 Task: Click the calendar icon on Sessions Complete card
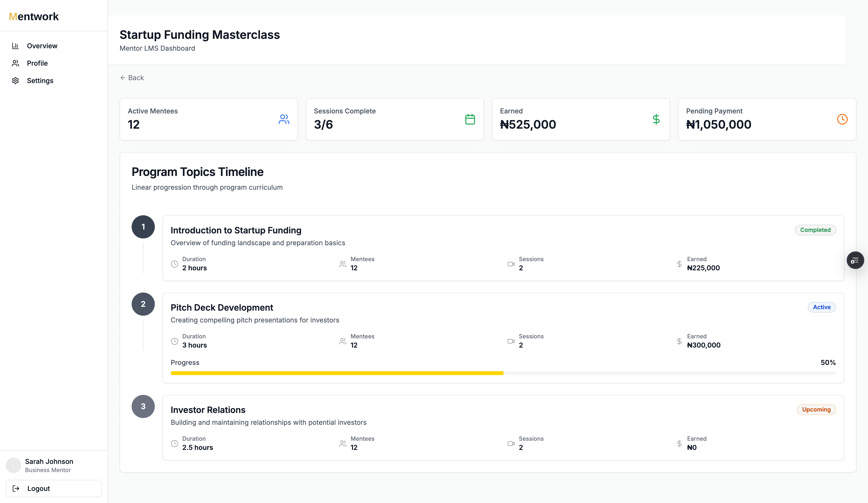point(470,119)
